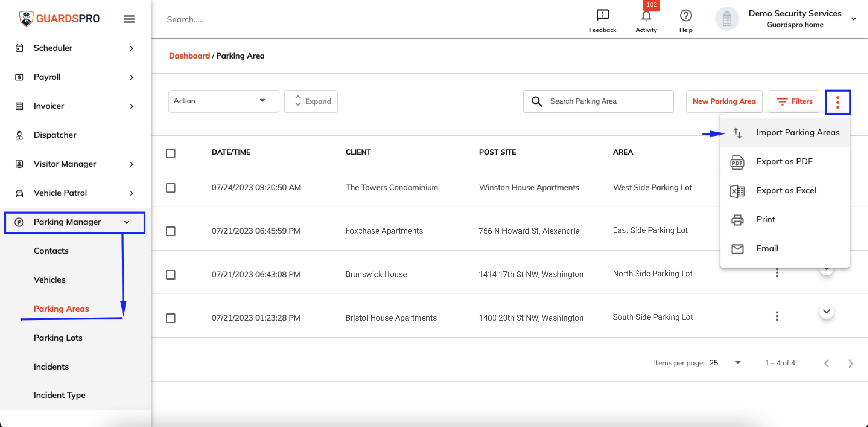Open the Help question mark icon
The height and width of the screenshot is (427, 868).
pos(685,16)
